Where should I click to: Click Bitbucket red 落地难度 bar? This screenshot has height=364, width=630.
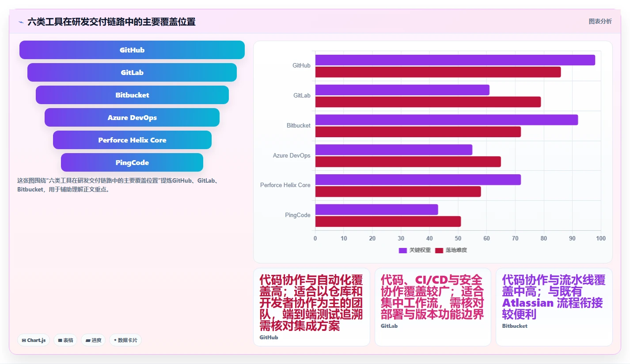point(418,132)
